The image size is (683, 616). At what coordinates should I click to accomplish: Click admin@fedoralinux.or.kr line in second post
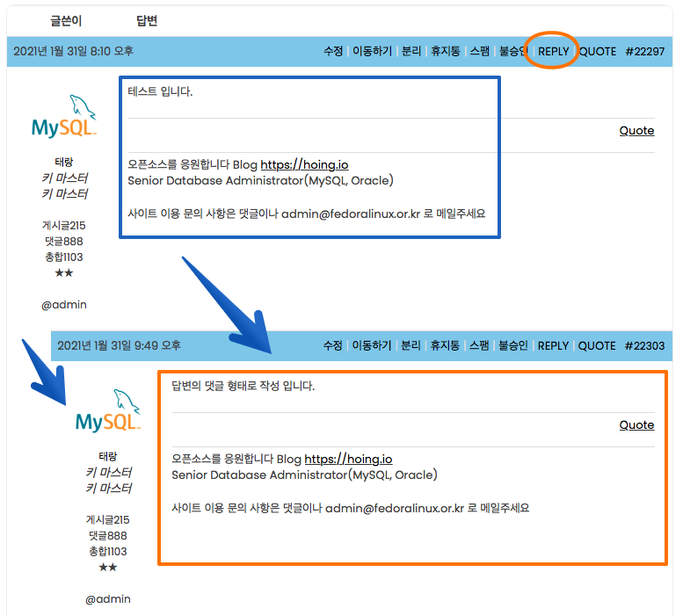(350, 508)
